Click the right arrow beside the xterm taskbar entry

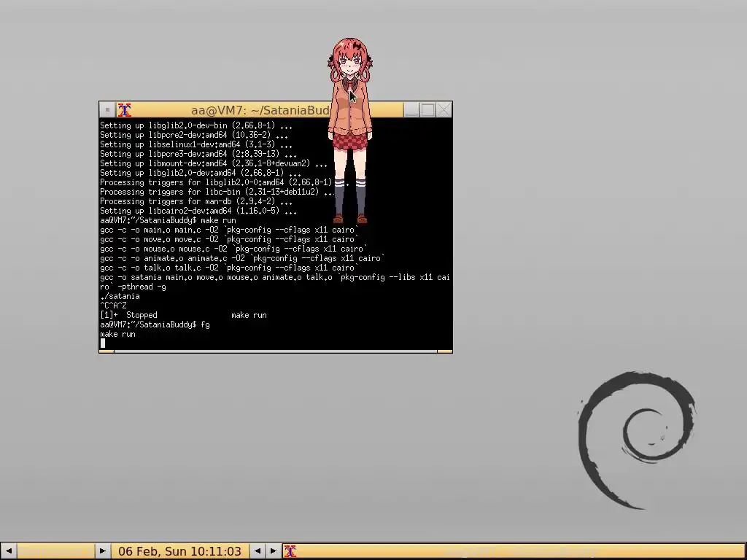[x=274, y=551]
